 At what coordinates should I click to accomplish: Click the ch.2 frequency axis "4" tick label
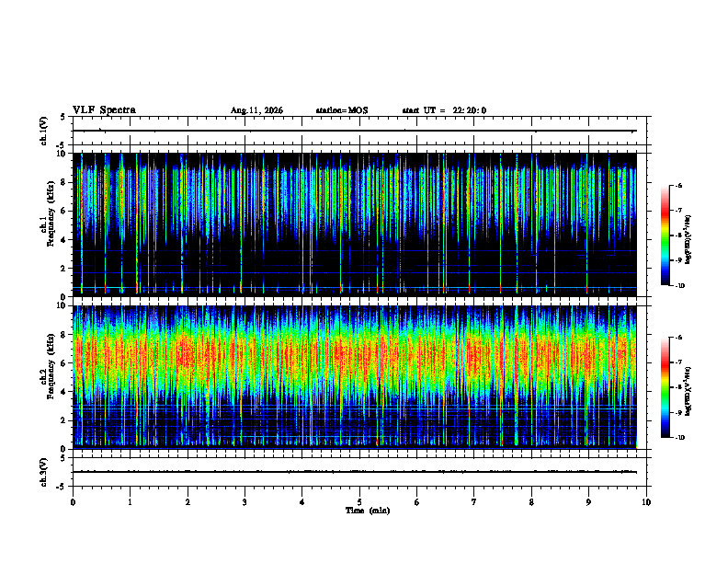[x=64, y=392]
